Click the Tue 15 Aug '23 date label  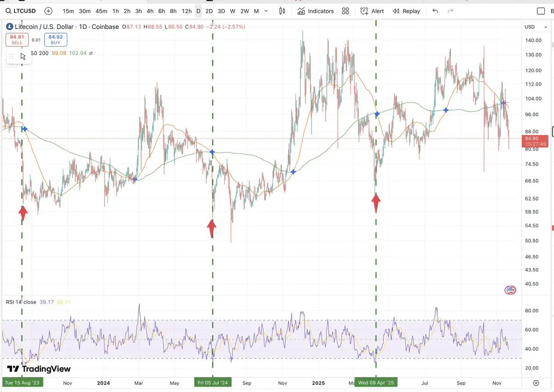point(21,383)
